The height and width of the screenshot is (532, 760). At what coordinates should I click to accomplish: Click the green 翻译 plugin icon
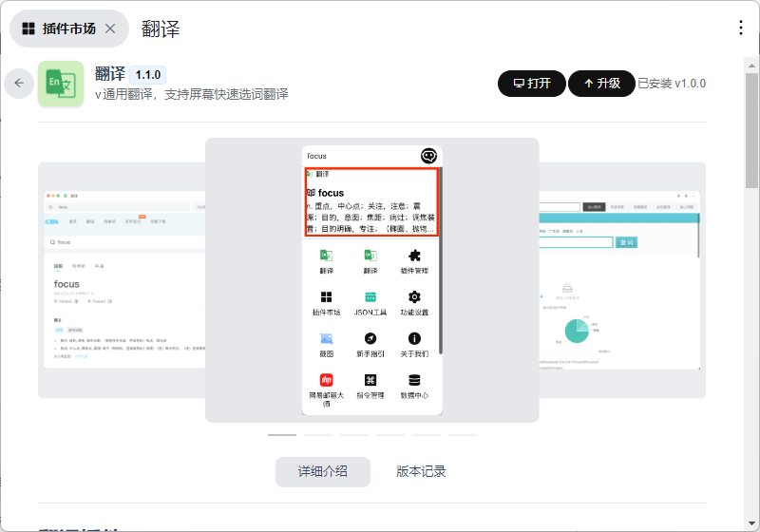click(61, 84)
